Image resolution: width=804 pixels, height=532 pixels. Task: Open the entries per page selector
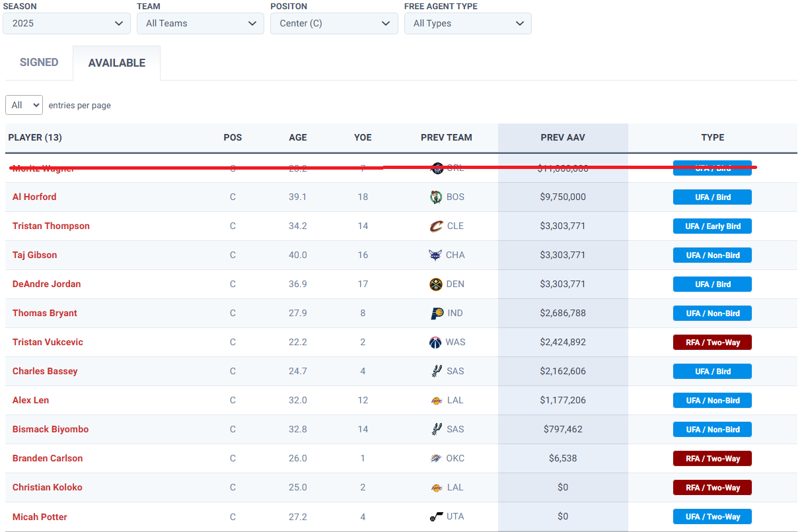tap(24, 105)
